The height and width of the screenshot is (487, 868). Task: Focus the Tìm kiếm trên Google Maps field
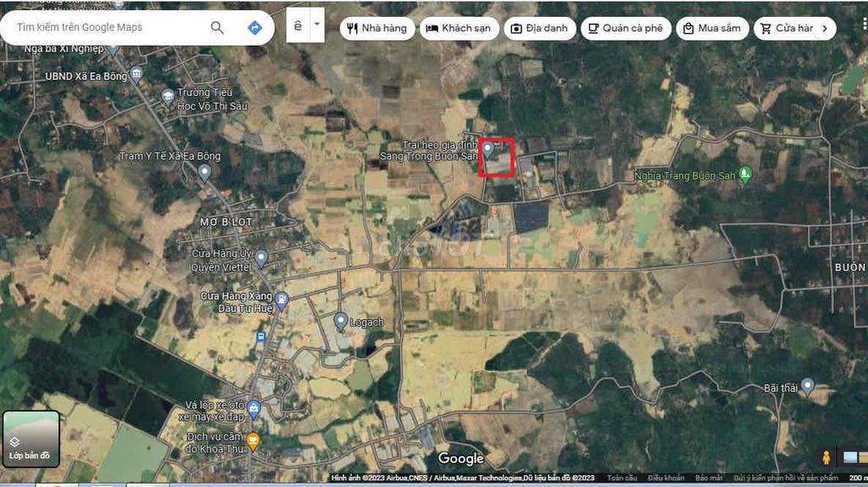point(106,28)
